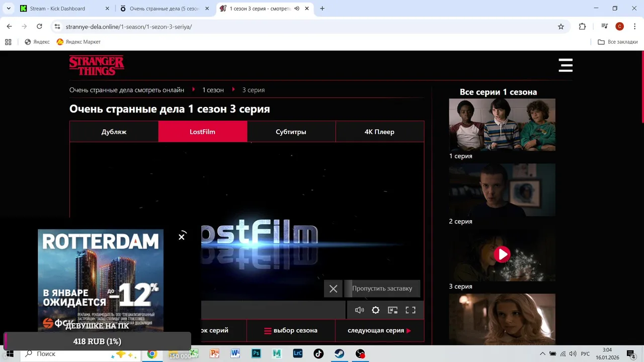Seek using the video progress bar
The image size is (644, 362).
tap(273, 310)
